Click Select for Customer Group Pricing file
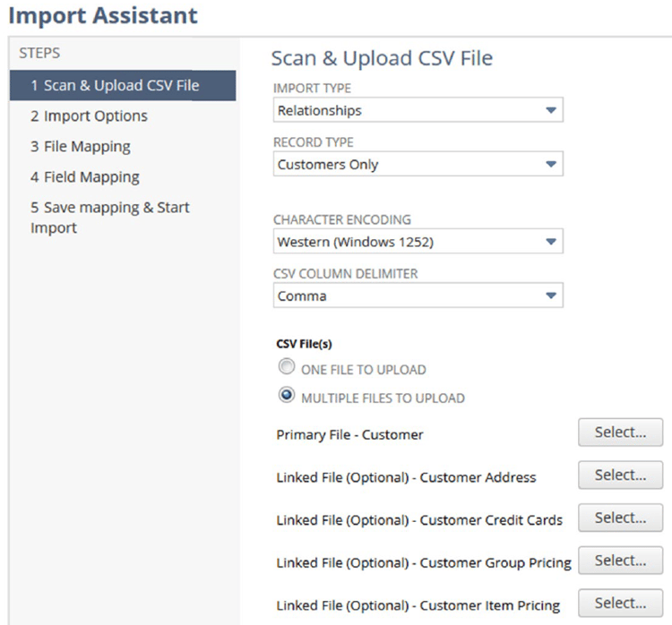 (620, 561)
